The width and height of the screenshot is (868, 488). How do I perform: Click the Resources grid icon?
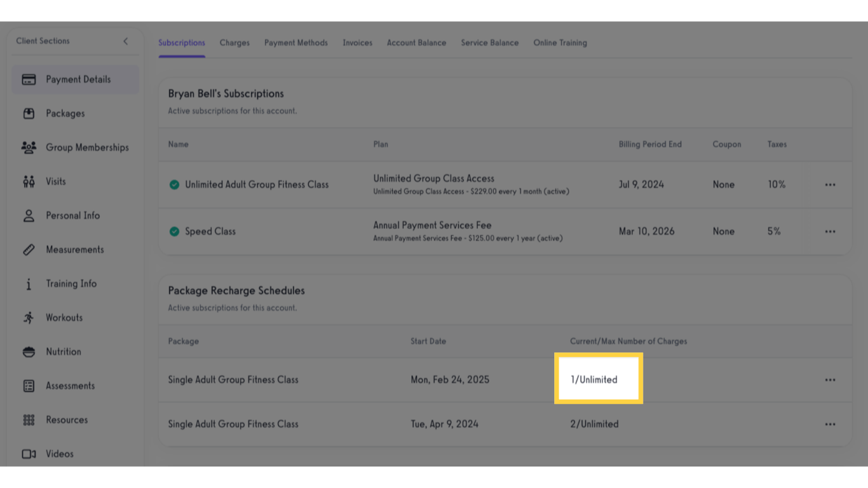[30, 419]
